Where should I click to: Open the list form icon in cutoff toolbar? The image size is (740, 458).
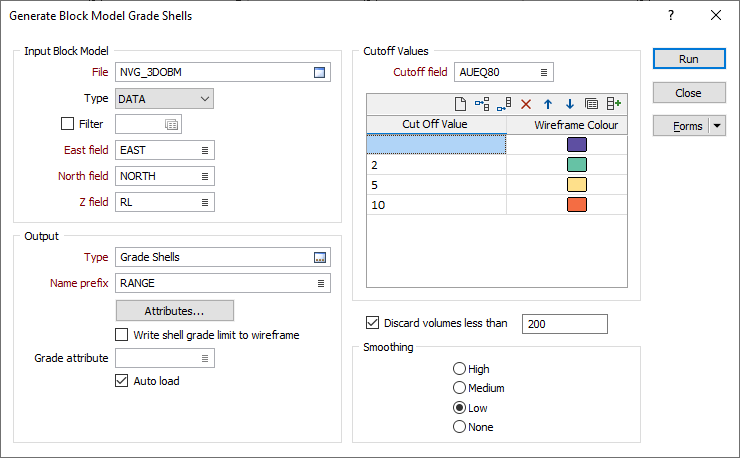[x=591, y=104]
